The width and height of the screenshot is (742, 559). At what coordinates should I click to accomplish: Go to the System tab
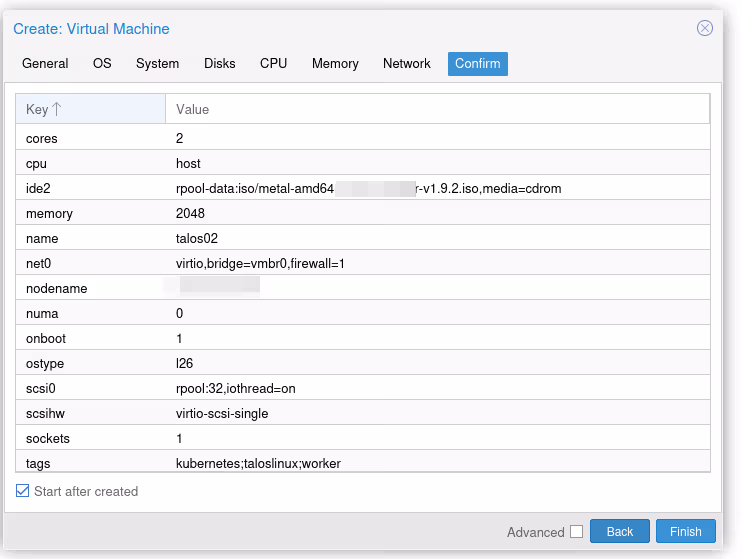click(157, 64)
